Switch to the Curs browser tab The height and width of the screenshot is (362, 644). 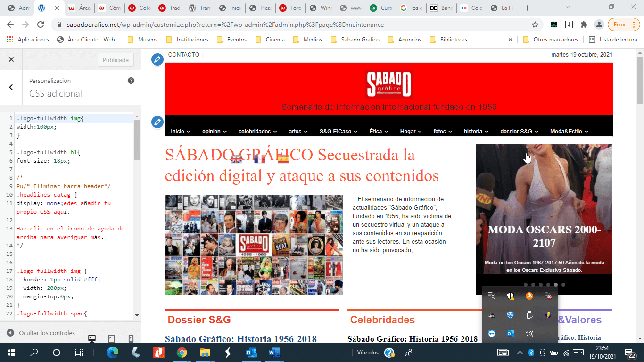pyautogui.click(x=380, y=8)
